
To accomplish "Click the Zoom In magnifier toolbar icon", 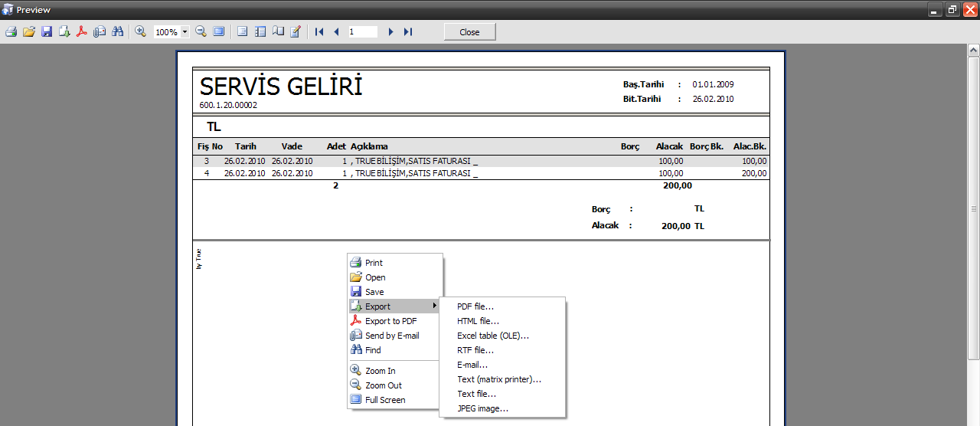I will 140,32.
